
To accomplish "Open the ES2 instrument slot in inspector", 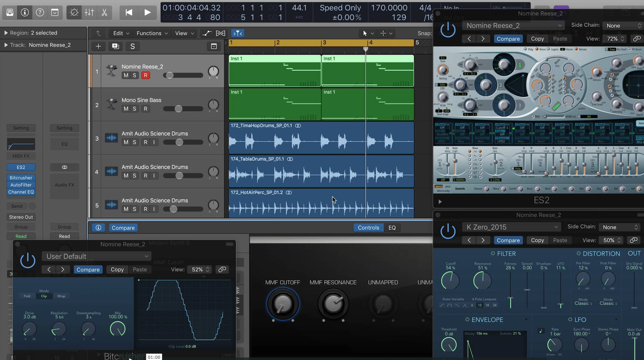I will 21,167.
